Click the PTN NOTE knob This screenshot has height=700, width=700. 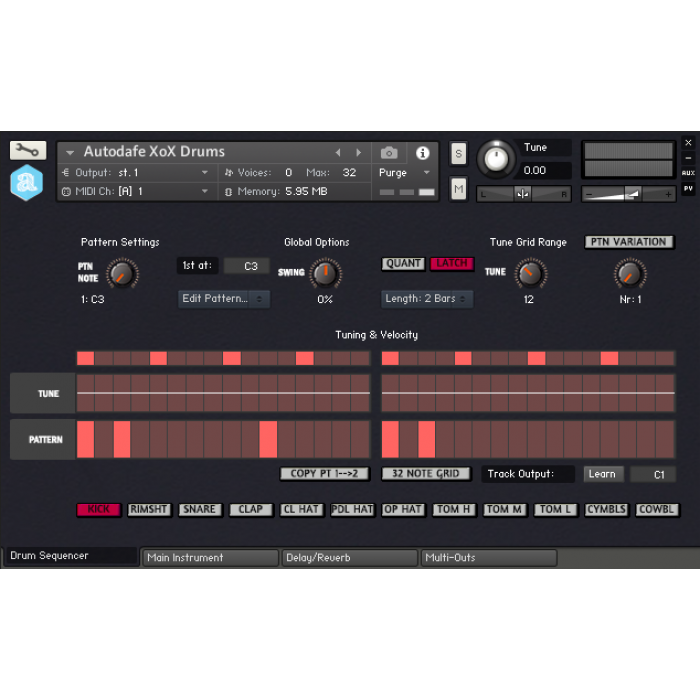(x=122, y=274)
